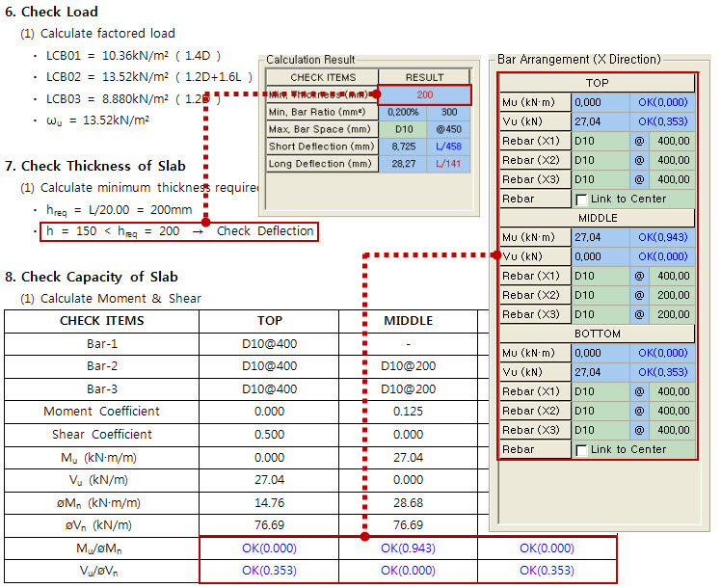The height and width of the screenshot is (588, 721).
Task: Enable Link to Center in TOP section
Action: click(581, 200)
